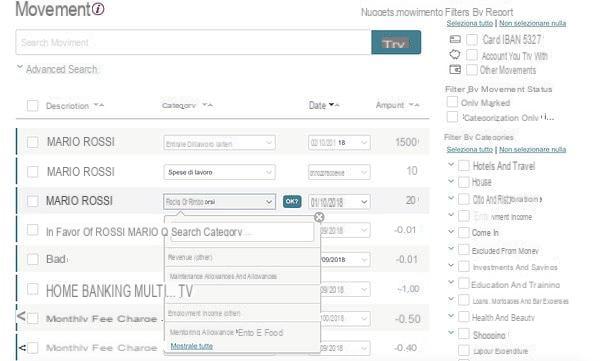This screenshot has width=610, height=361.
Task: Enable Only Marked status filter
Action: [452, 102]
